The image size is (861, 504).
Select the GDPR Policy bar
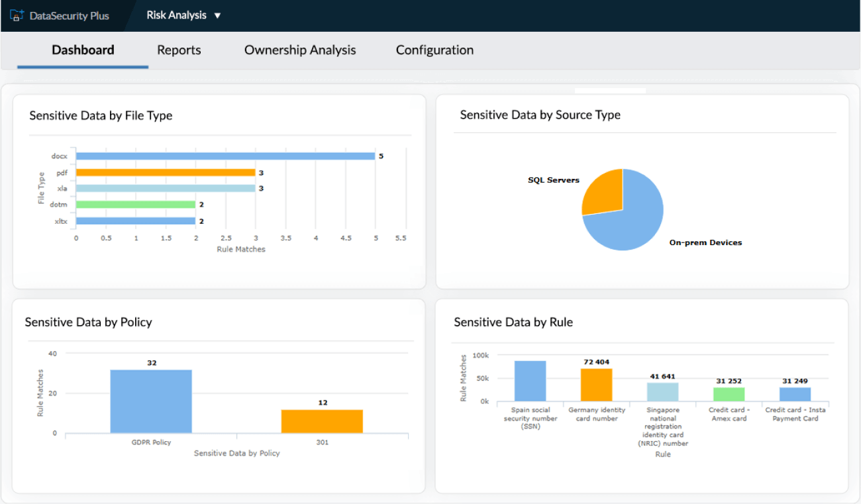pyautogui.click(x=151, y=401)
